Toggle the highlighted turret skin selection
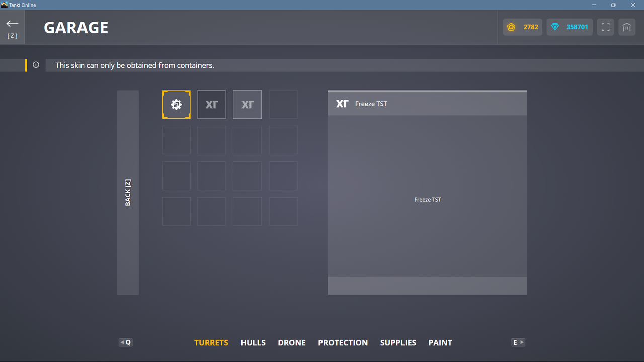The width and height of the screenshot is (644, 362). click(176, 104)
